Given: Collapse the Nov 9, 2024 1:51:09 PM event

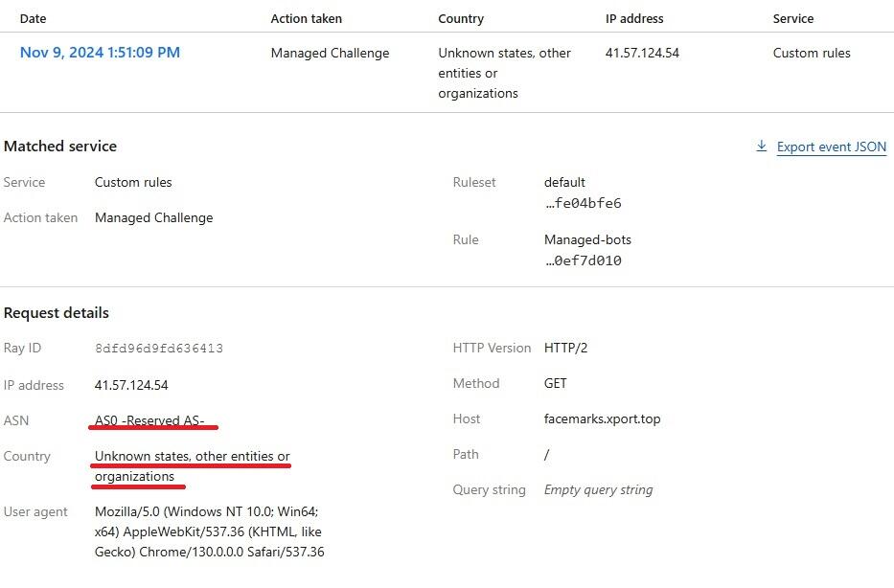Looking at the screenshot, I should [100, 53].
